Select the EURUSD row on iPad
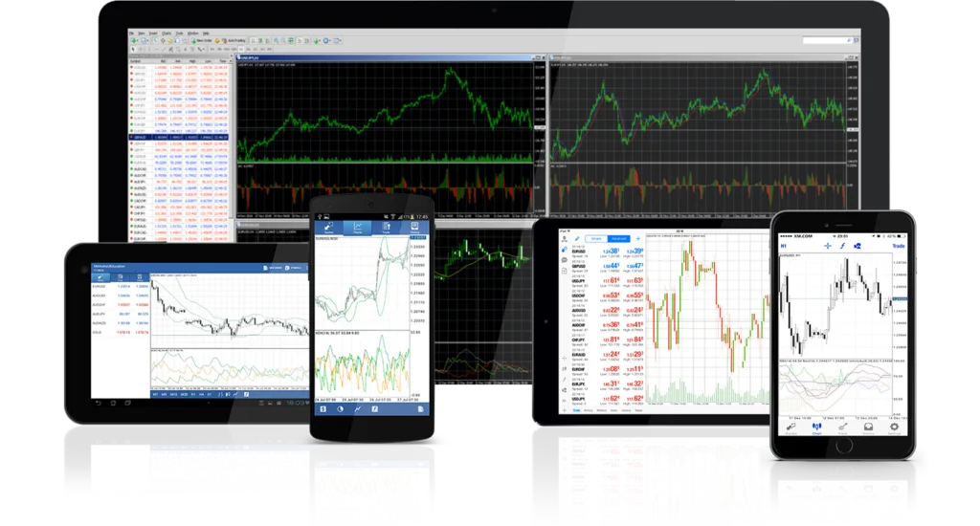The image size is (980, 526). pos(608,252)
